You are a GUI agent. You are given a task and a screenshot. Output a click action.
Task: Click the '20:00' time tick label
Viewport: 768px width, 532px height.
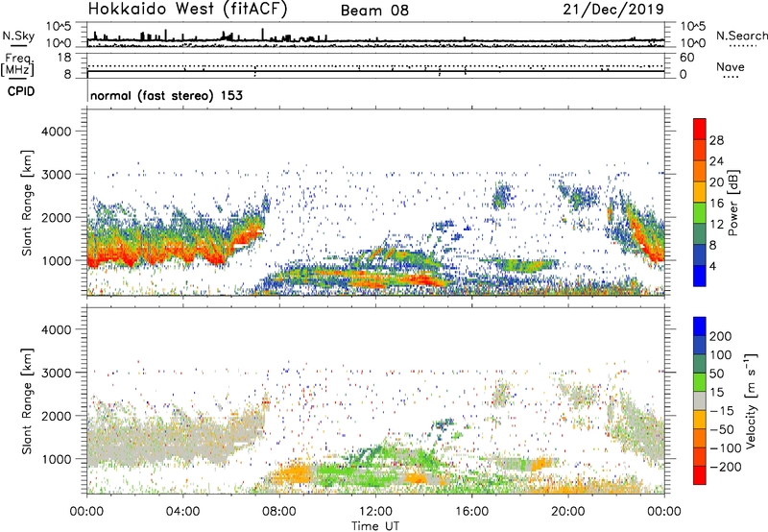pyautogui.click(x=567, y=512)
